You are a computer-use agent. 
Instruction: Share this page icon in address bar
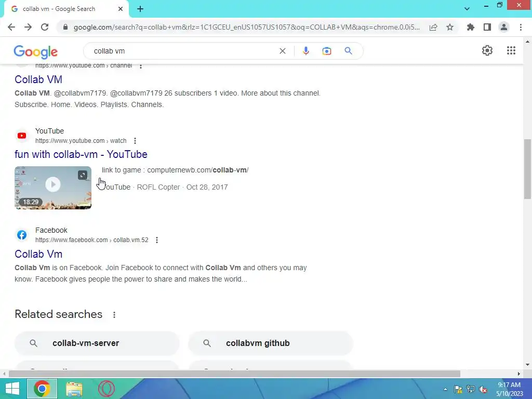(x=433, y=27)
